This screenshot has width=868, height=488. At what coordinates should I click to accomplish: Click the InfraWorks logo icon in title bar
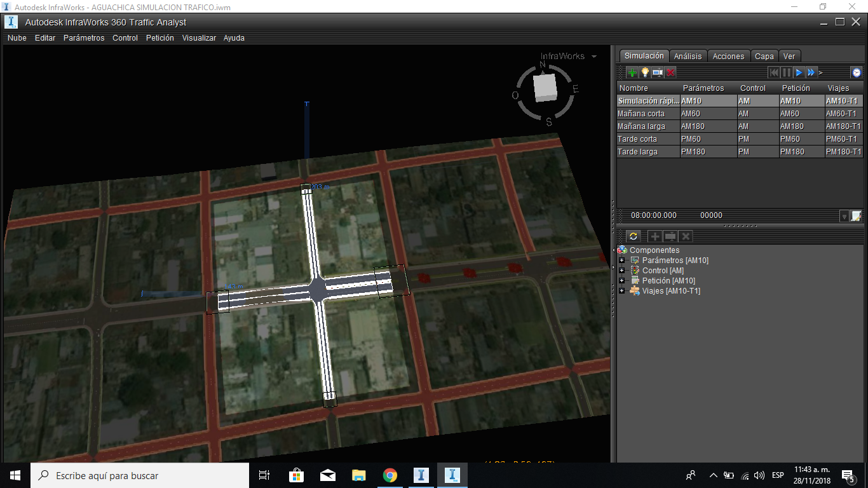(x=12, y=22)
